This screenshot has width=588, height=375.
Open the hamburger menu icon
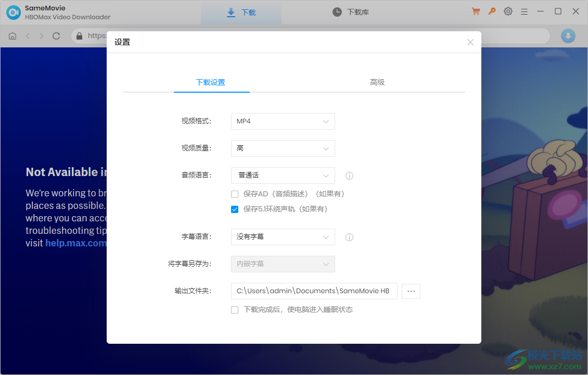coord(524,12)
